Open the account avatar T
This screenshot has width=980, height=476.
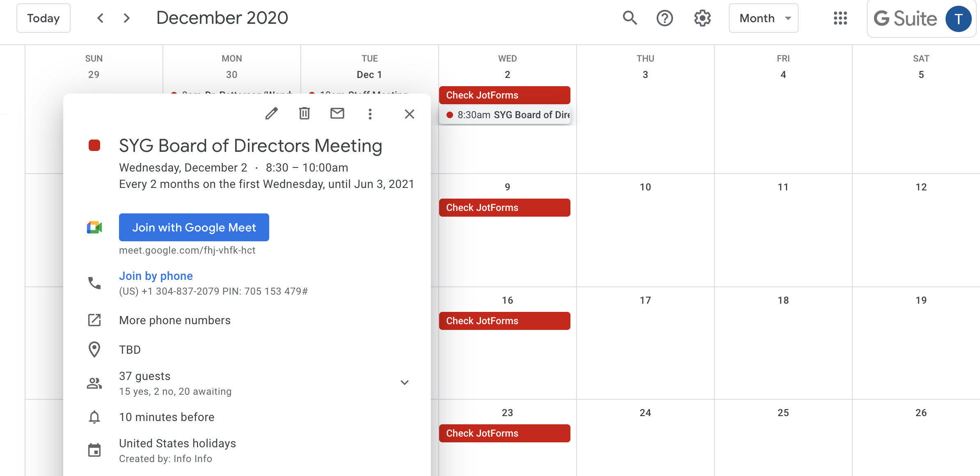tap(958, 19)
